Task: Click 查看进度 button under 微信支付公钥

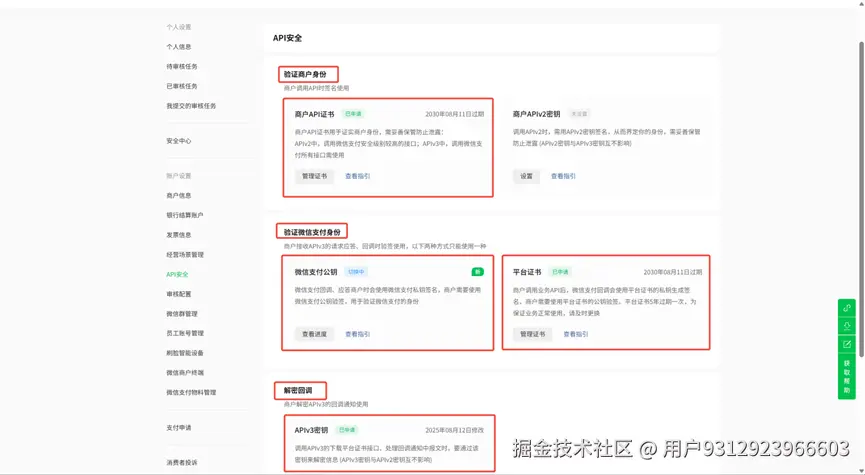Action: pyautogui.click(x=314, y=334)
